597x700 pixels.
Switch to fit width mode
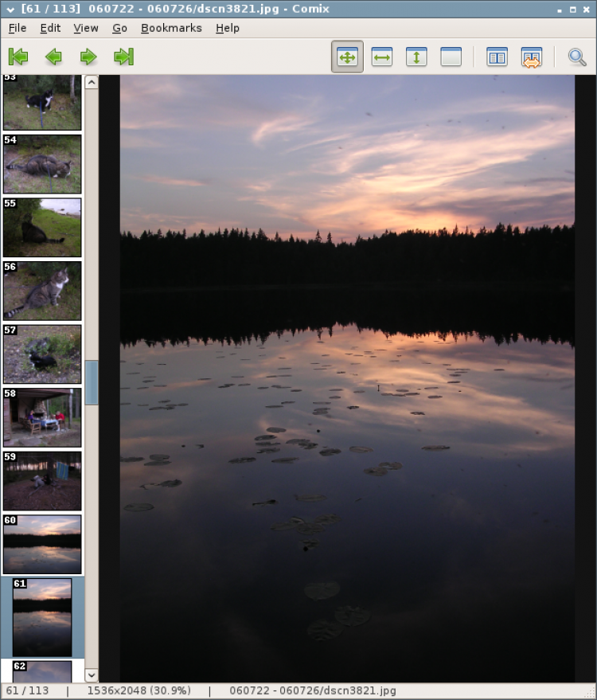(382, 57)
